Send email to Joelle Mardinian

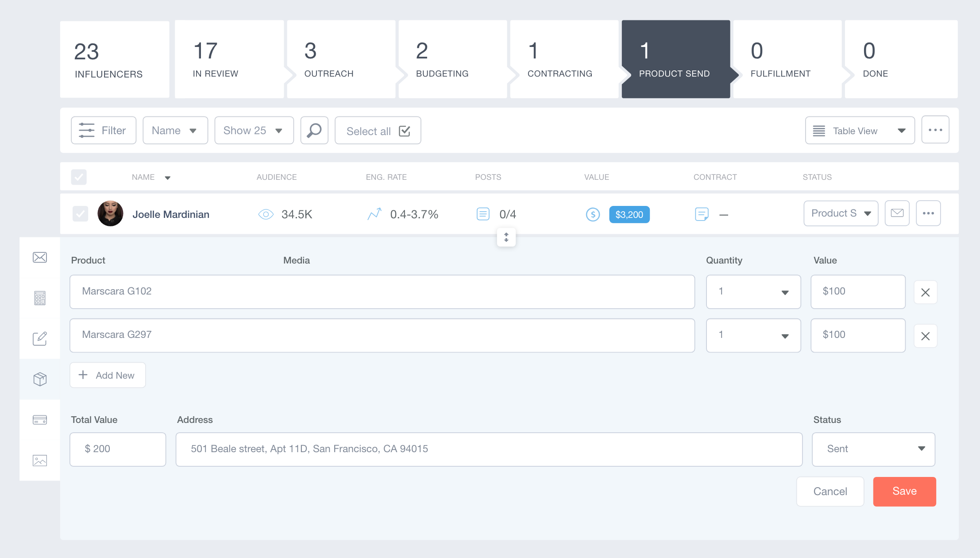click(x=897, y=213)
